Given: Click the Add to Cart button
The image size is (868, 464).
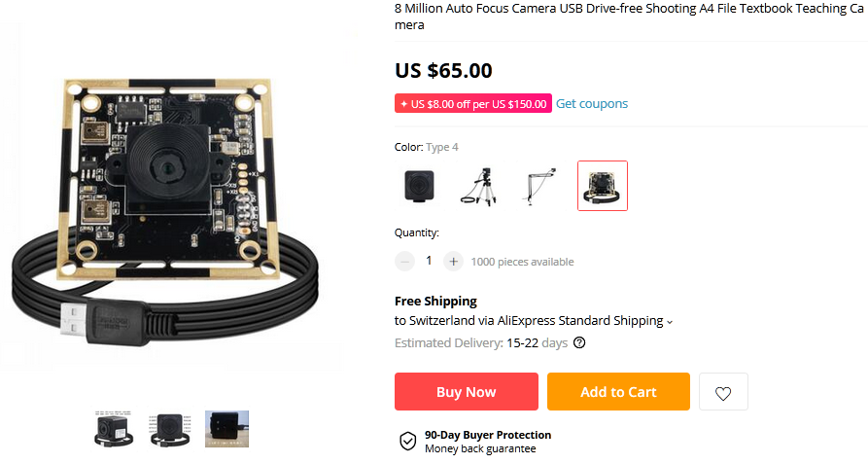Looking at the screenshot, I should [x=618, y=392].
